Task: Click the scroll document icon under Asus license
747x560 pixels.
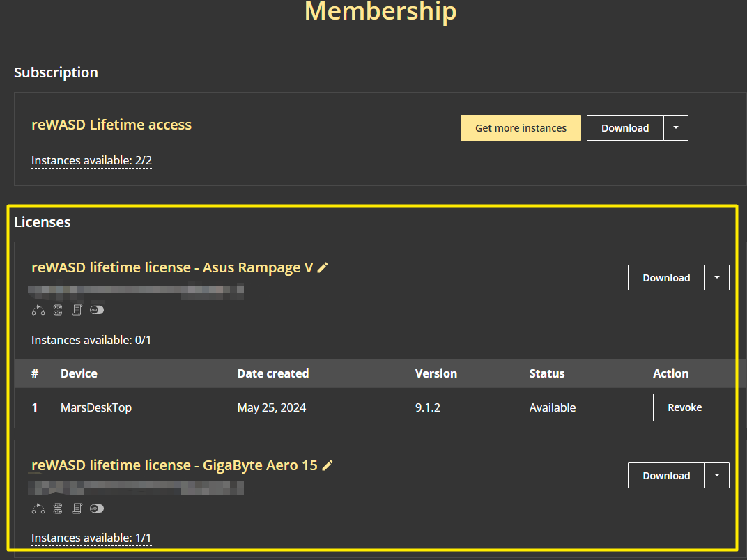Action: pyautogui.click(x=77, y=310)
